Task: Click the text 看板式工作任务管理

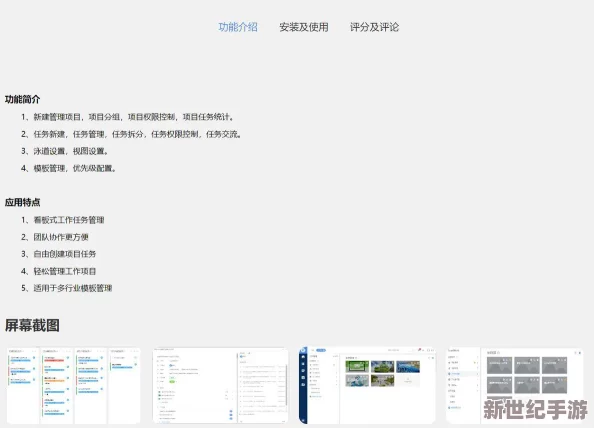Action: click(69, 220)
